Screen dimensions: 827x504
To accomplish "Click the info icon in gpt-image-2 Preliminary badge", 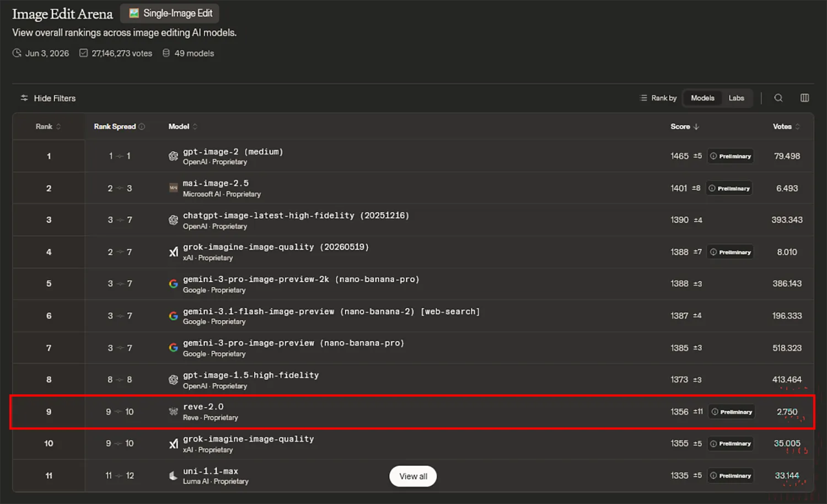I will click(713, 156).
